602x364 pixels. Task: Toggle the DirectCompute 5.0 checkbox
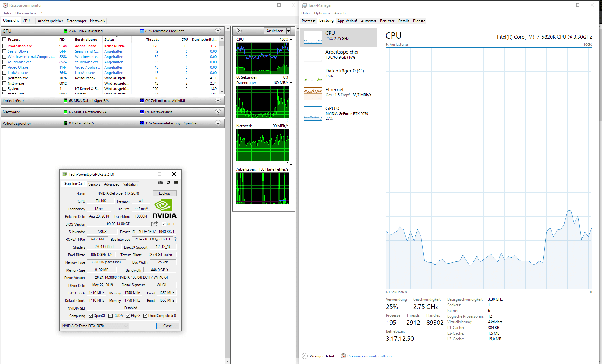[x=145, y=316]
